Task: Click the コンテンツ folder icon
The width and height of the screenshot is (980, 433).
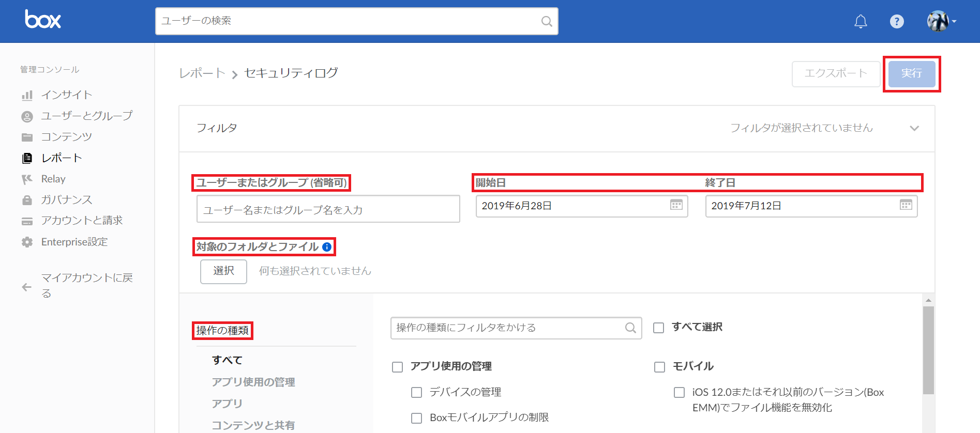Action: point(27,137)
